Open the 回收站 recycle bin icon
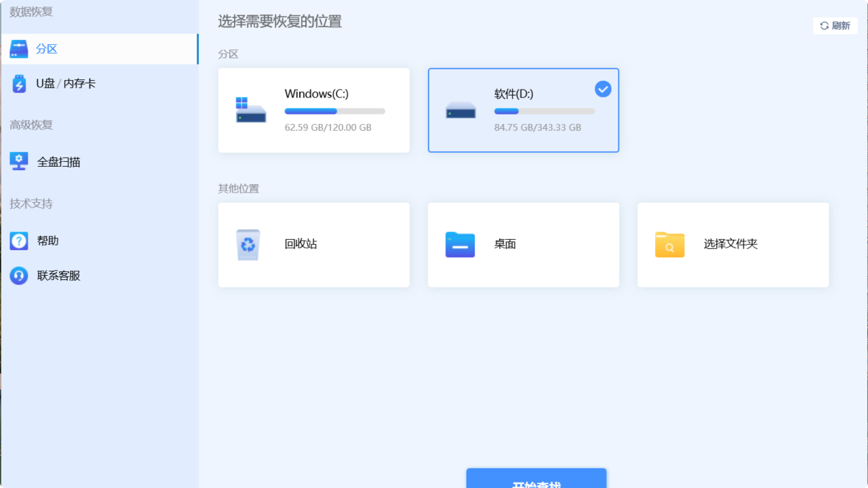The height and width of the screenshot is (488, 868). tap(248, 245)
